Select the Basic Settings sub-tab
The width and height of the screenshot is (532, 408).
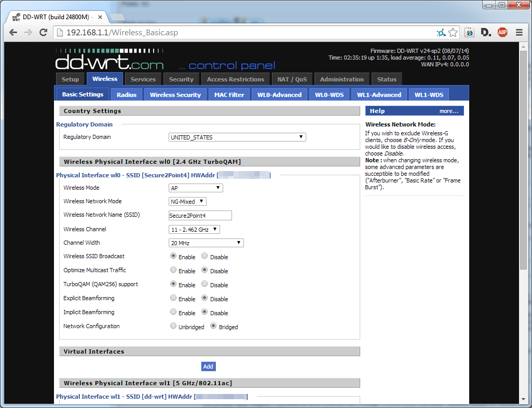pyautogui.click(x=83, y=94)
